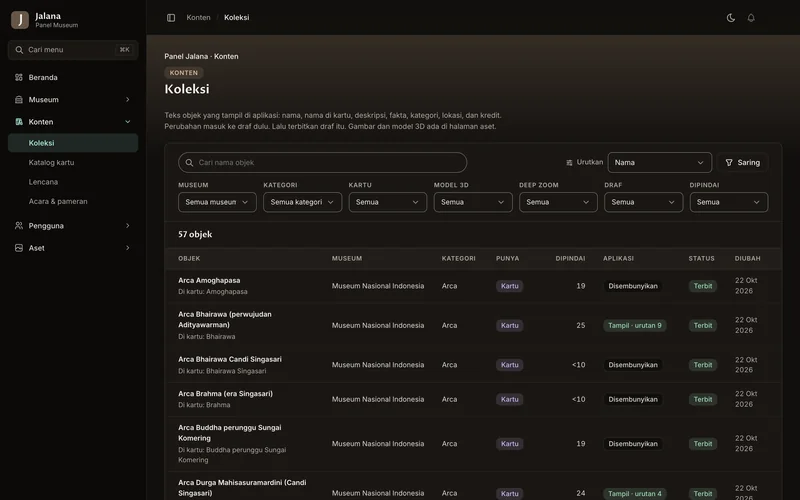
Task: Focus the Cari nama objek field
Action: point(322,163)
